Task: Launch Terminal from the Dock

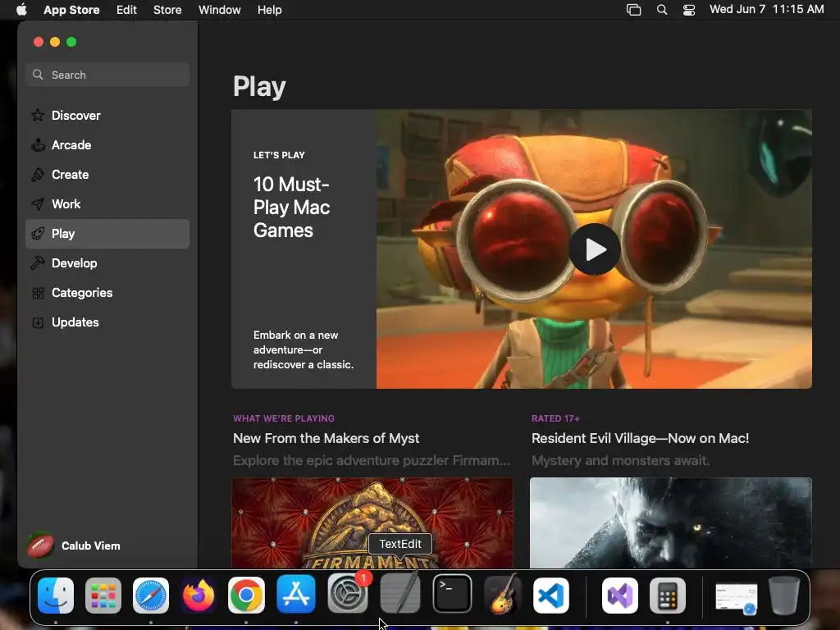Action: point(452,594)
